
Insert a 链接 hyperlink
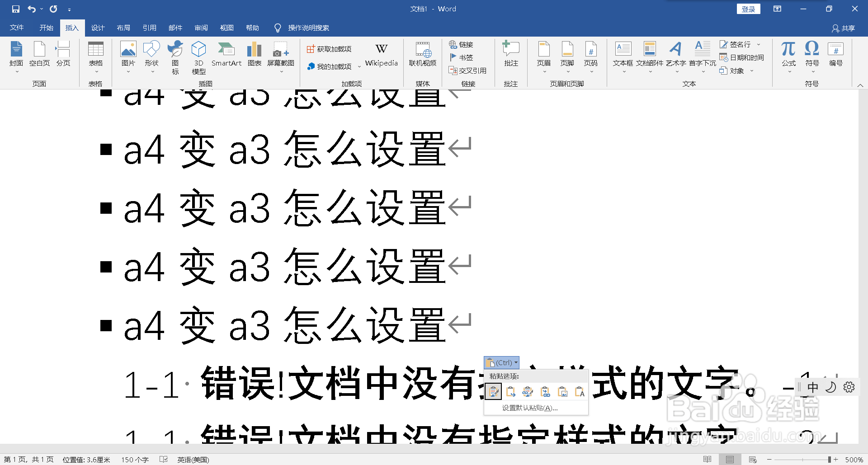point(461,44)
